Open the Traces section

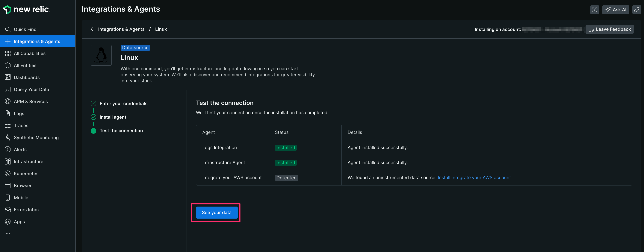click(x=21, y=125)
